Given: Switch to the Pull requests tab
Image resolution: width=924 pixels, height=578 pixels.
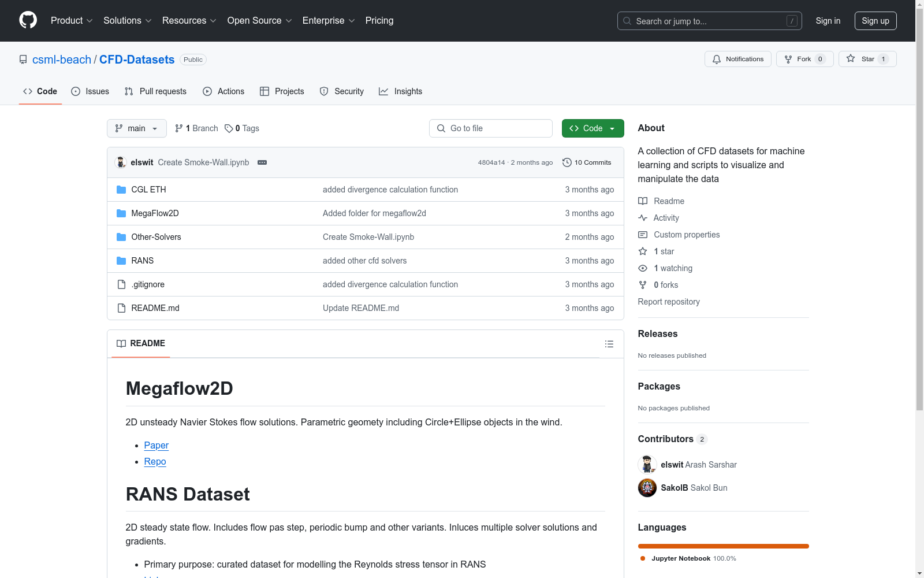Looking at the screenshot, I should click(x=155, y=91).
